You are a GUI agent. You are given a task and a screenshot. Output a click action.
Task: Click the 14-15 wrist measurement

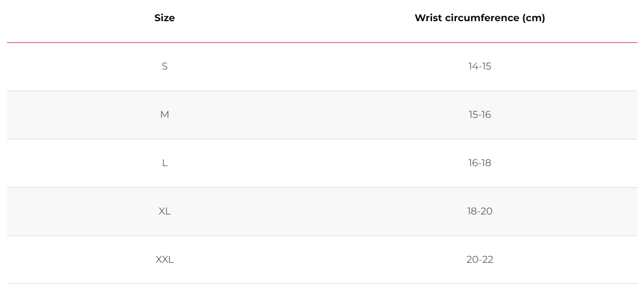click(480, 66)
